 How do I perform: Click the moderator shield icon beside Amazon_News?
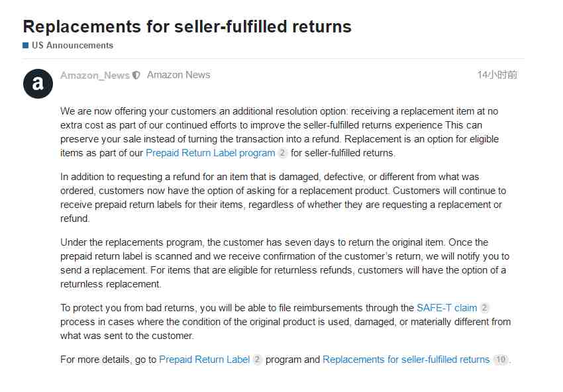(x=136, y=75)
